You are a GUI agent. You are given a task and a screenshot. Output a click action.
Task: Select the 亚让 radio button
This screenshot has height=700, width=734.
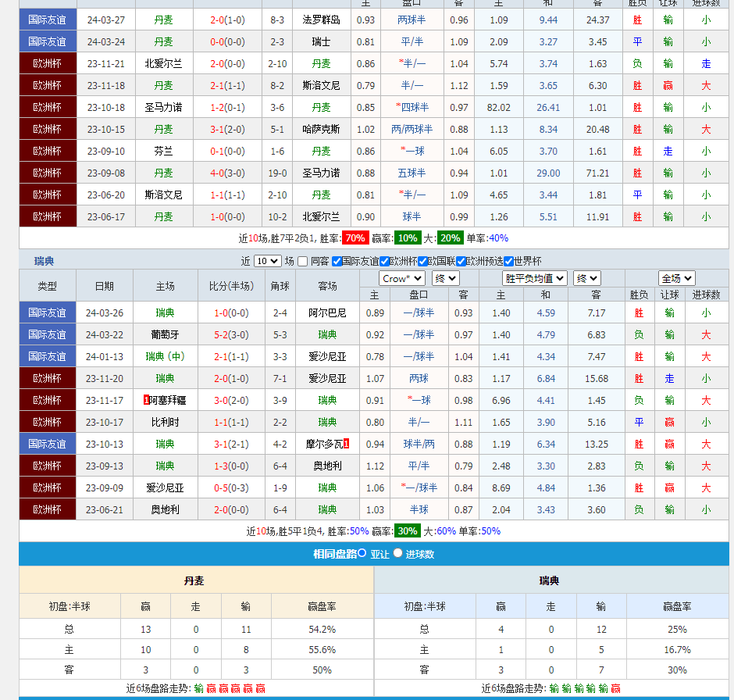pos(362,553)
